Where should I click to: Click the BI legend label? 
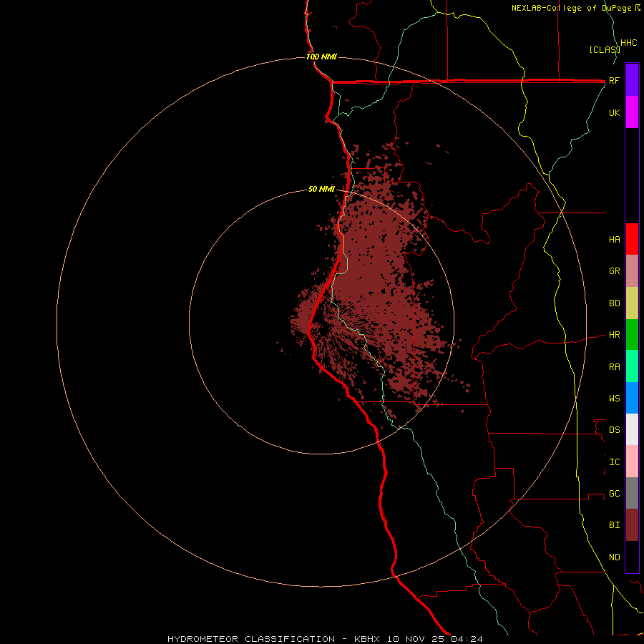coord(614,525)
